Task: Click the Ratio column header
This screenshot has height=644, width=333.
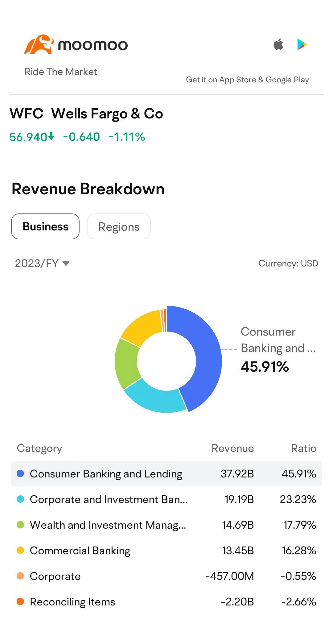Action: tap(304, 448)
